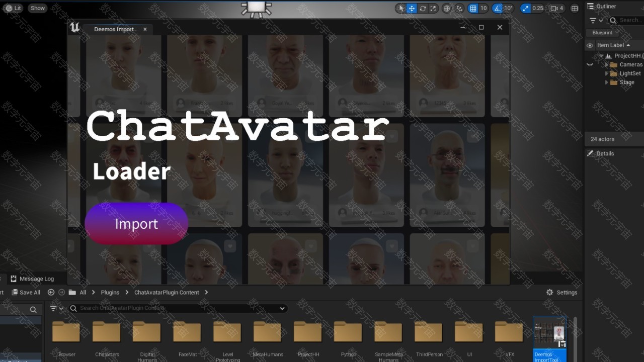Click the Blueprint filter button in Outliner
Viewport: 644px width, 362px height.
(602, 32)
